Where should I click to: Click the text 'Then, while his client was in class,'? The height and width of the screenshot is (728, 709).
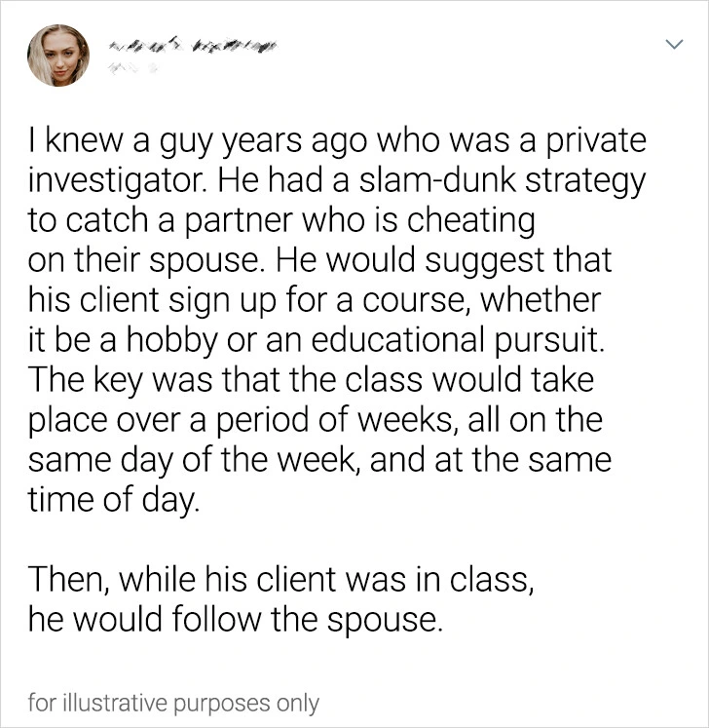coord(280,580)
